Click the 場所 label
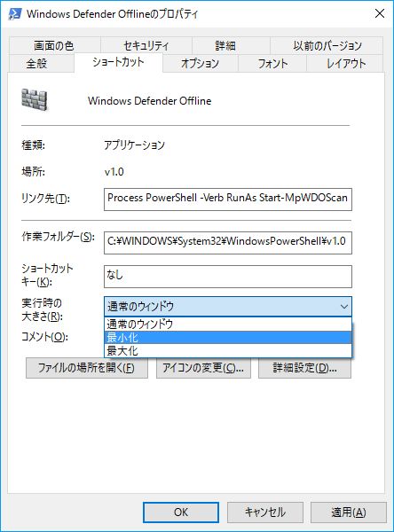The image size is (394, 532). click(33, 172)
